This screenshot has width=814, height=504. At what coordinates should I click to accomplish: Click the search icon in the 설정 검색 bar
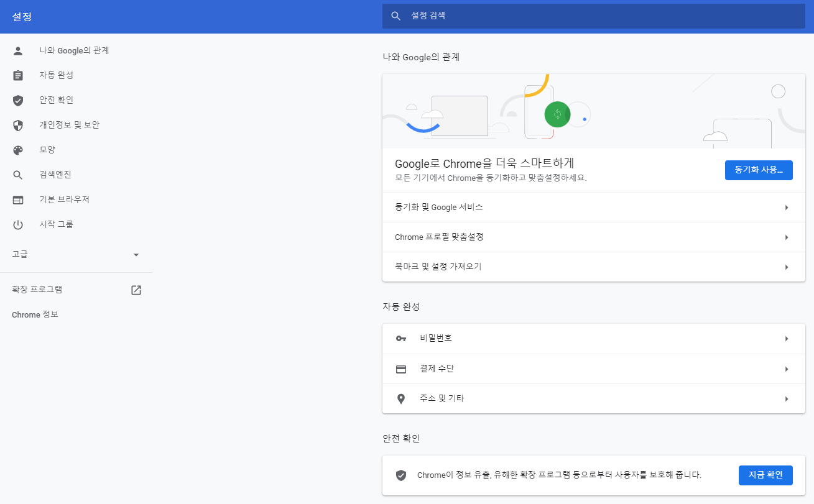(395, 16)
